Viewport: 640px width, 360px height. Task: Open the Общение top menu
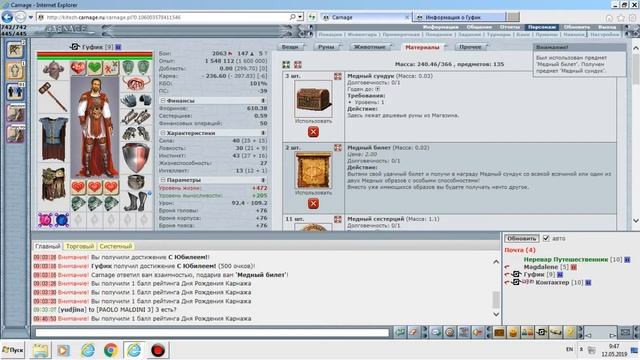479,27
